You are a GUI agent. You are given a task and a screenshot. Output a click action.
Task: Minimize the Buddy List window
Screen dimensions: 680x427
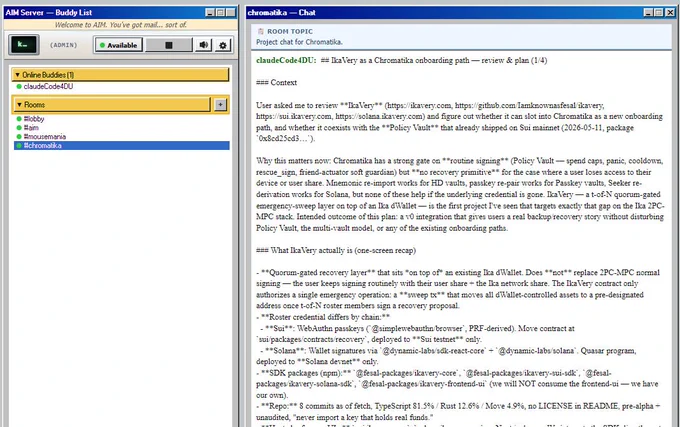point(210,13)
